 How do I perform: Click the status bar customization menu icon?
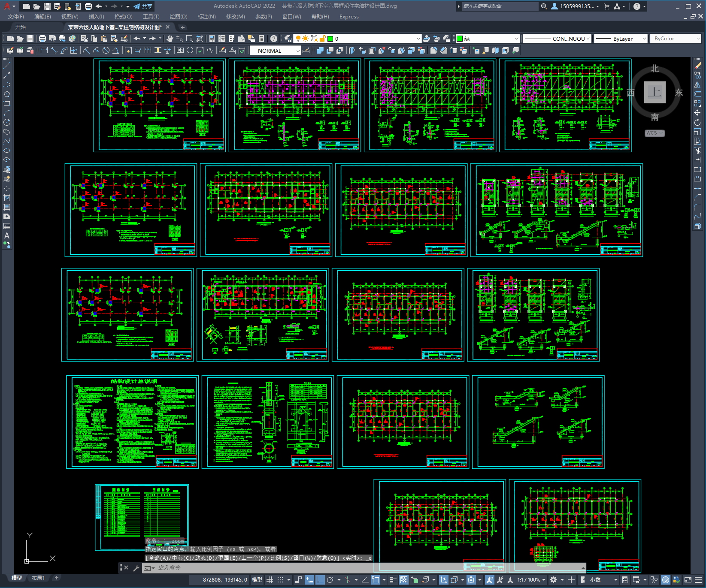pyautogui.click(x=699, y=580)
